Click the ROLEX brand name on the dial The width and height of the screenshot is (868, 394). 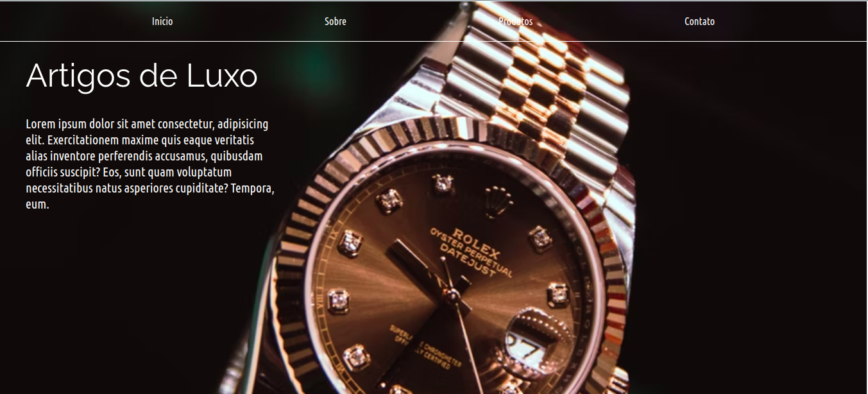point(477,236)
